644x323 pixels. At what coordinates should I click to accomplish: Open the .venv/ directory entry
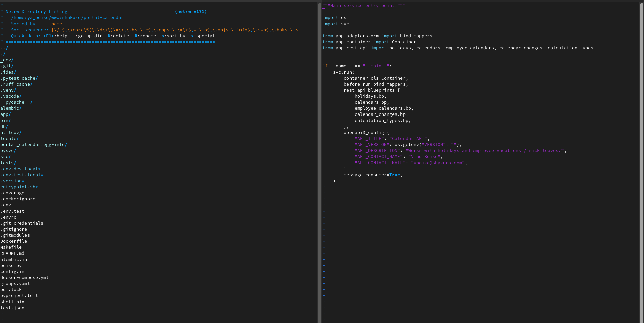(x=8, y=90)
